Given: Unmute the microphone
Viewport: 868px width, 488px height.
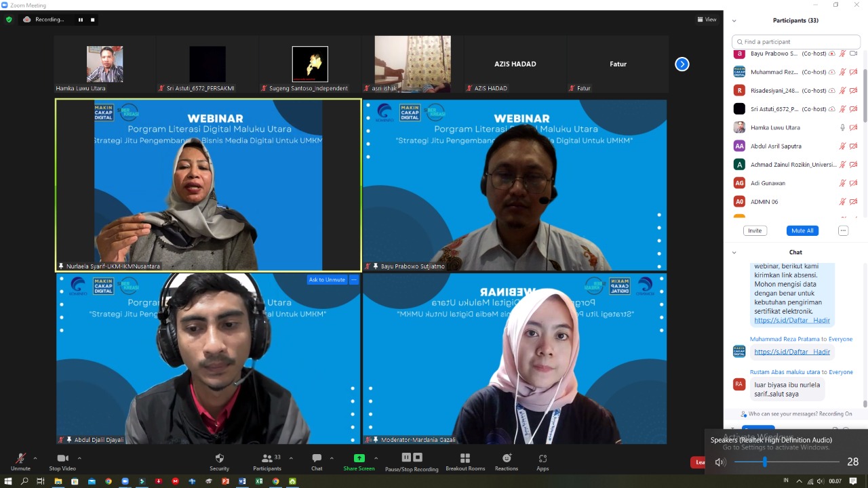Looking at the screenshot, I should click(x=20, y=459).
